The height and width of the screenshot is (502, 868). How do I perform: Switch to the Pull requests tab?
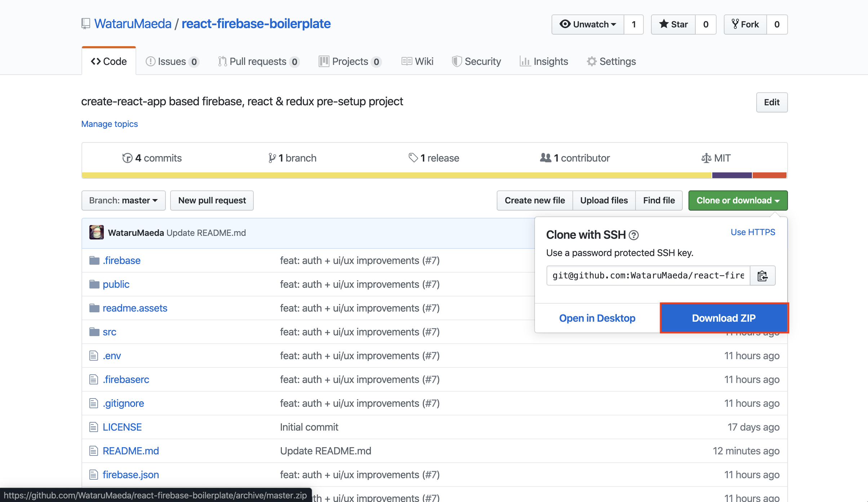[258, 62]
